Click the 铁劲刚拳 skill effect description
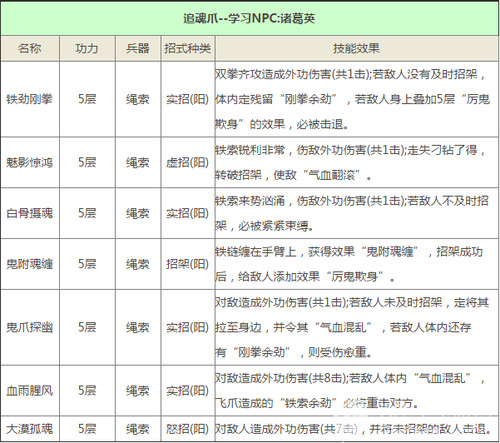Image resolution: width=500 pixels, height=443 pixels. [x=352, y=99]
